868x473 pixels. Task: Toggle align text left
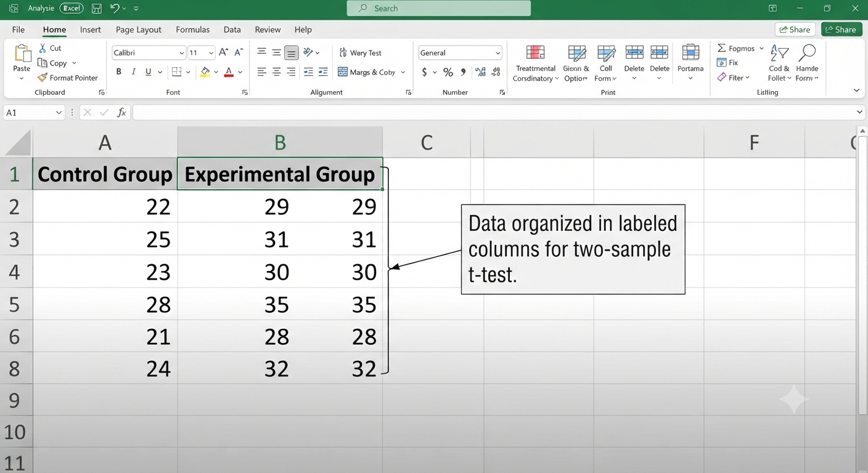pos(262,72)
